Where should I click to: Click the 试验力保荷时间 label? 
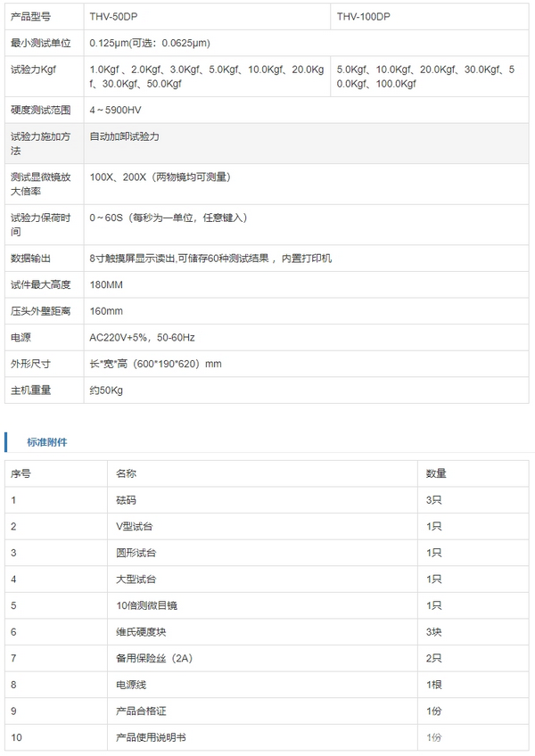click(41, 224)
